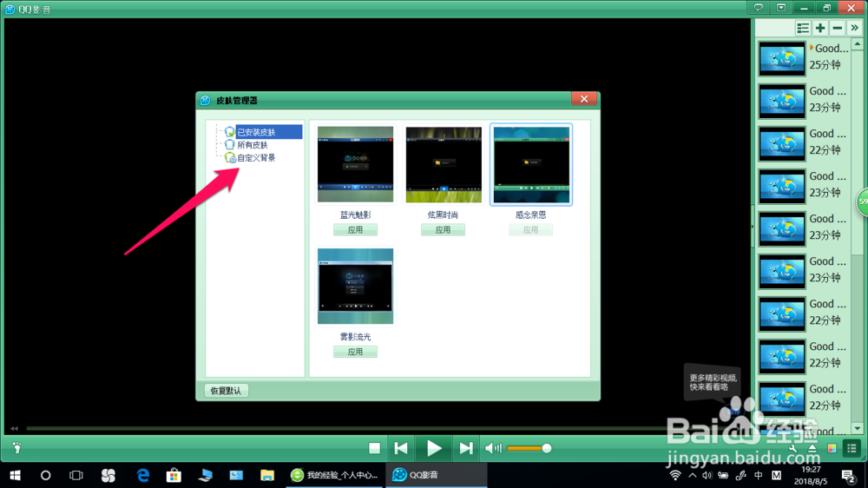Screen dimensions: 868x488
Task: Start playback with the play button
Action: point(434,448)
